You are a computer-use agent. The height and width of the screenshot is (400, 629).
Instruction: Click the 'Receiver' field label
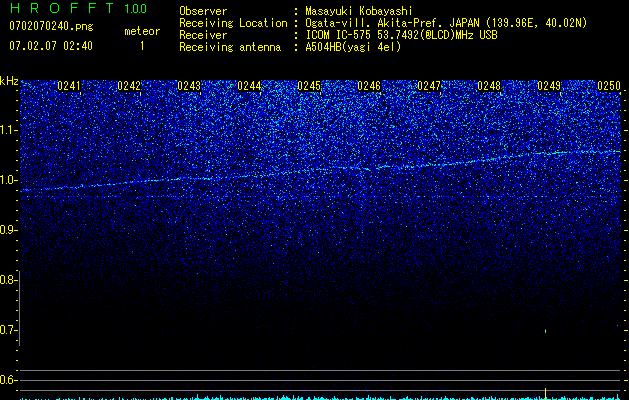203,35
